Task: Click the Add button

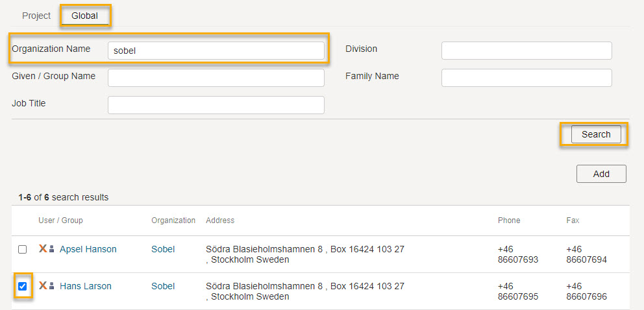Action: pos(601,174)
